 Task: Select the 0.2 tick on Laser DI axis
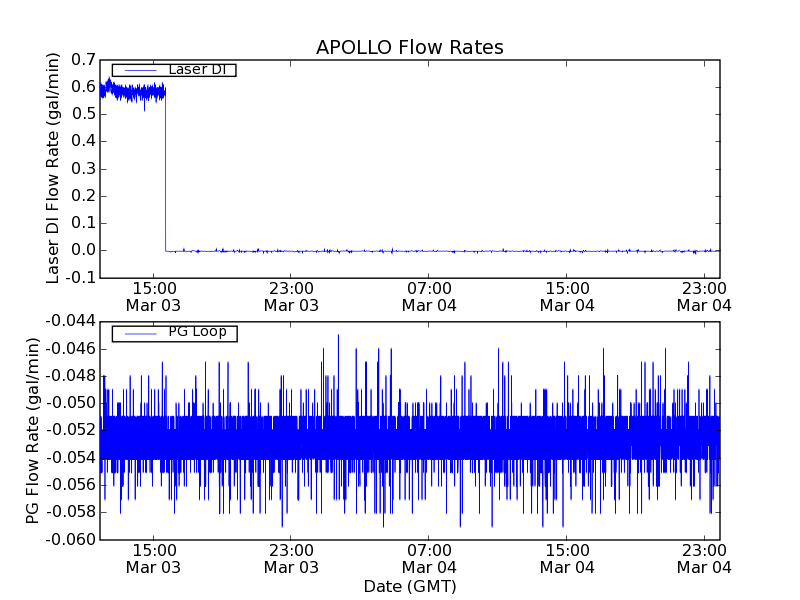click(x=83, y=196)
